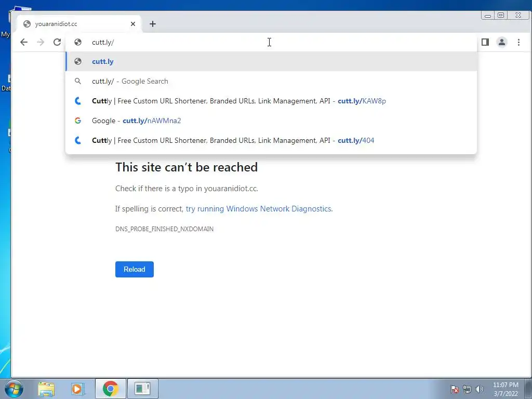Click the magnifier icon of the search suggestion
The height and width of the screenshot is (399, 532).
coord(78,81)
